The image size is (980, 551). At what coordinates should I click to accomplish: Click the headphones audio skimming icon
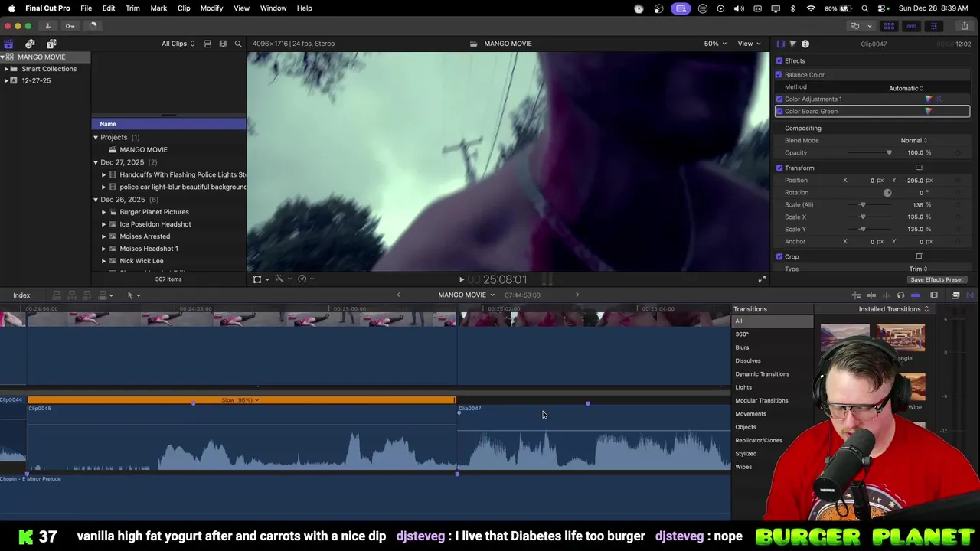tap(900, 295)
